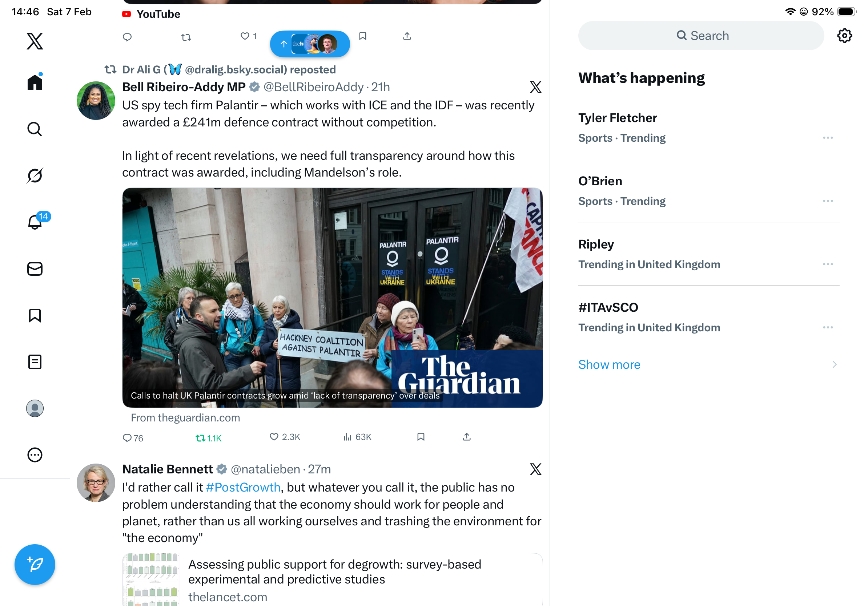
Task: Open the Guardian Palantir article image
Action: click(332, 297)
